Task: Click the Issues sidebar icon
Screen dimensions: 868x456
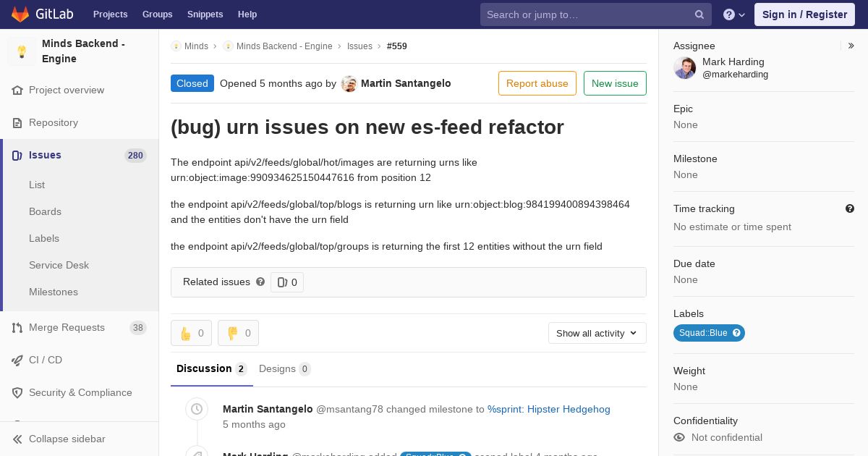Action: 17,156
